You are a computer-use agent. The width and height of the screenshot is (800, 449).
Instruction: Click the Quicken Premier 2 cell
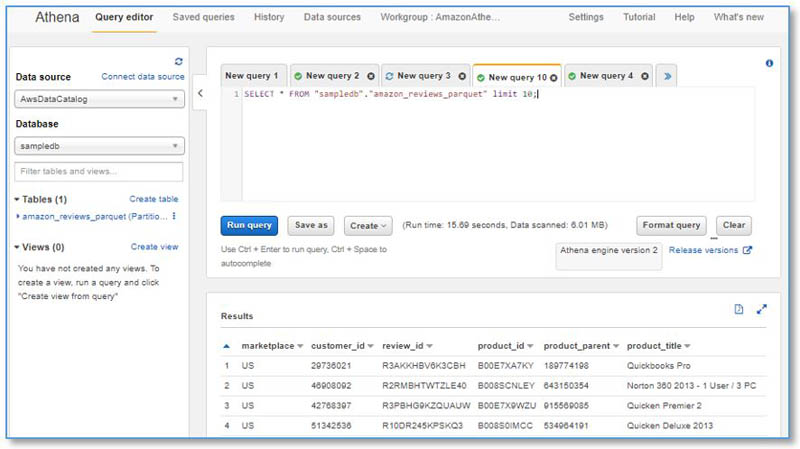pyautogui.click(x=664, y=406)
